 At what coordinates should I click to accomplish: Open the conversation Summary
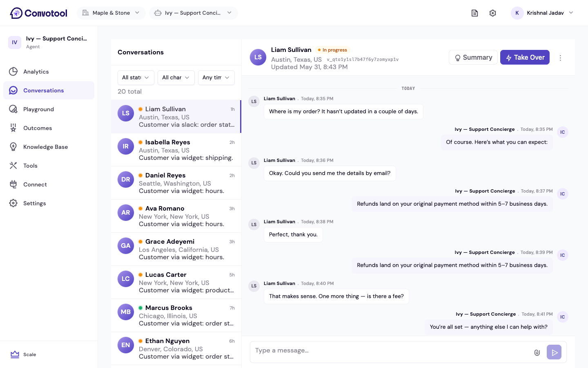[473, 58]
